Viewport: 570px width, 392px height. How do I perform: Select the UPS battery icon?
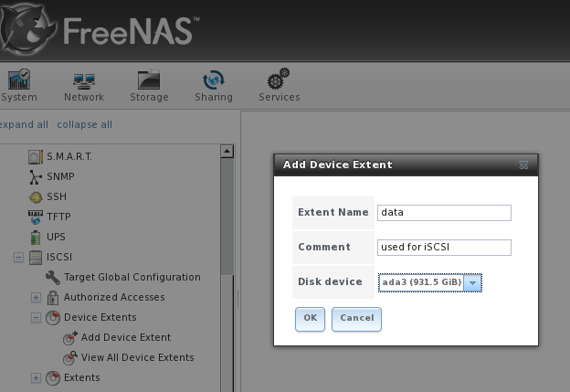tap(36, 237)
